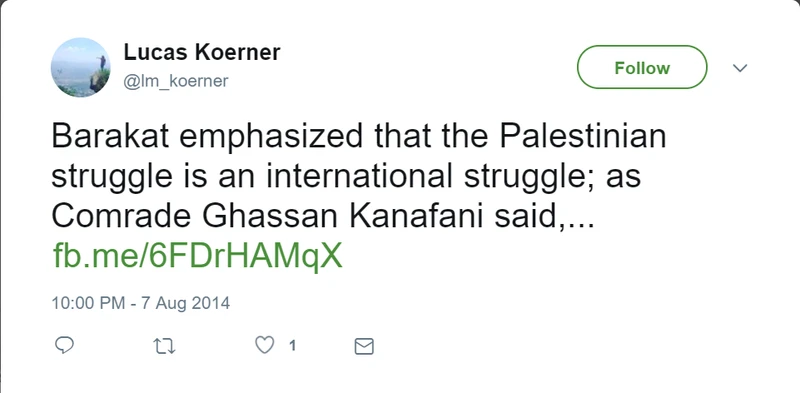Follow Lucas Koerner
Image resolution: width=800 pixels, height=393 pixels.
pyautogui.click(x=642, y=67)
